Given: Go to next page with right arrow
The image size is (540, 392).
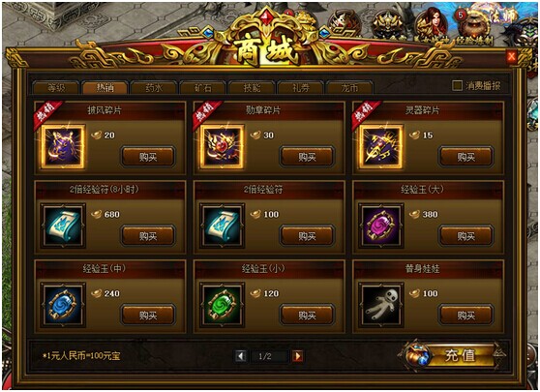Looking at the screenshot, I should coord(297,356).
